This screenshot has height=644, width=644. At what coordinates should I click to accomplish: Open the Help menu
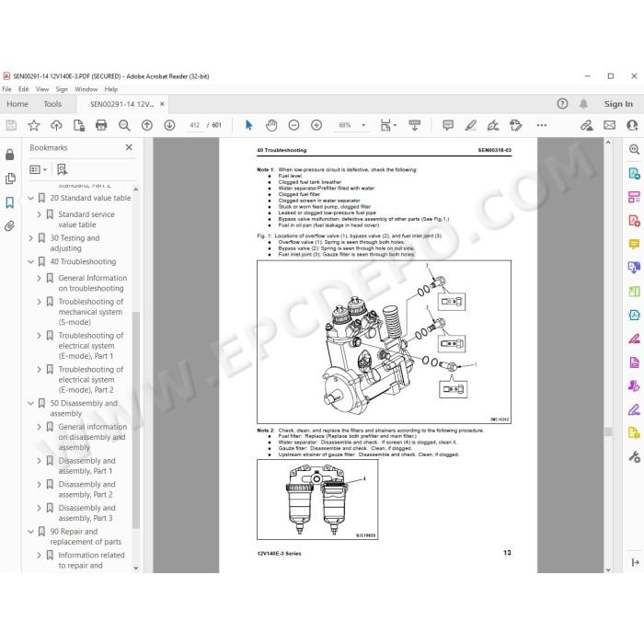[x=111, y=89]
